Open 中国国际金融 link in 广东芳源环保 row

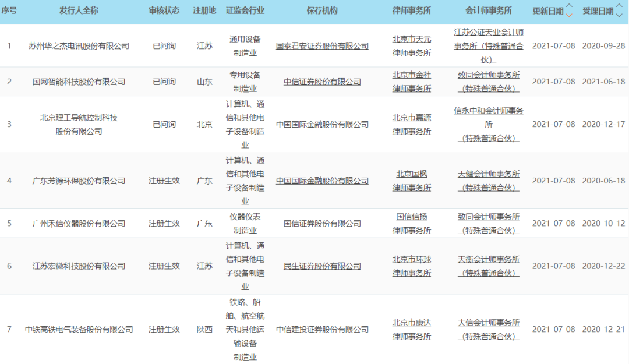(322, 181)
